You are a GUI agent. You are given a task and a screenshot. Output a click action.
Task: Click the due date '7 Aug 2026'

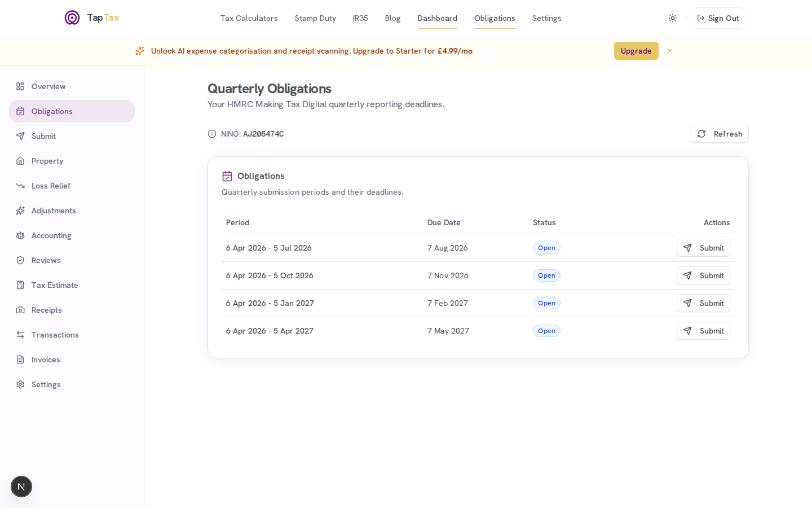point(448,248)
